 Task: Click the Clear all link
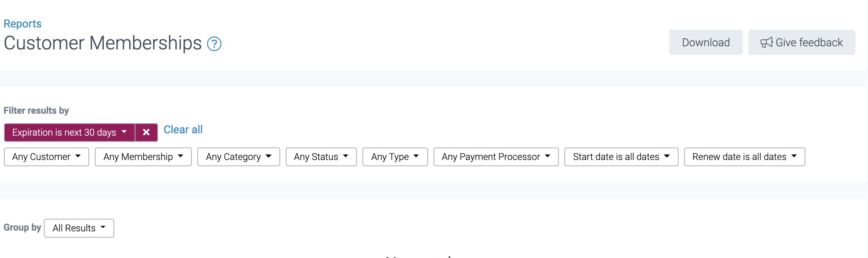183,130
